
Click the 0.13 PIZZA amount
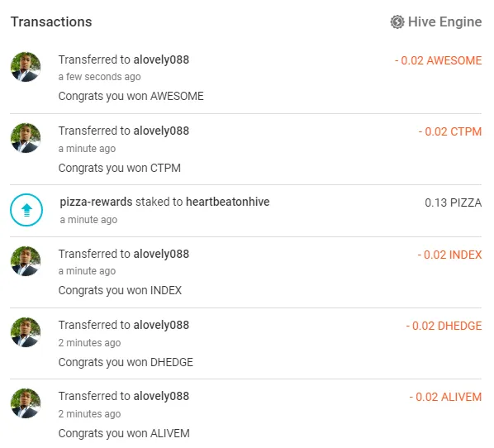click(x=454, y=203)
